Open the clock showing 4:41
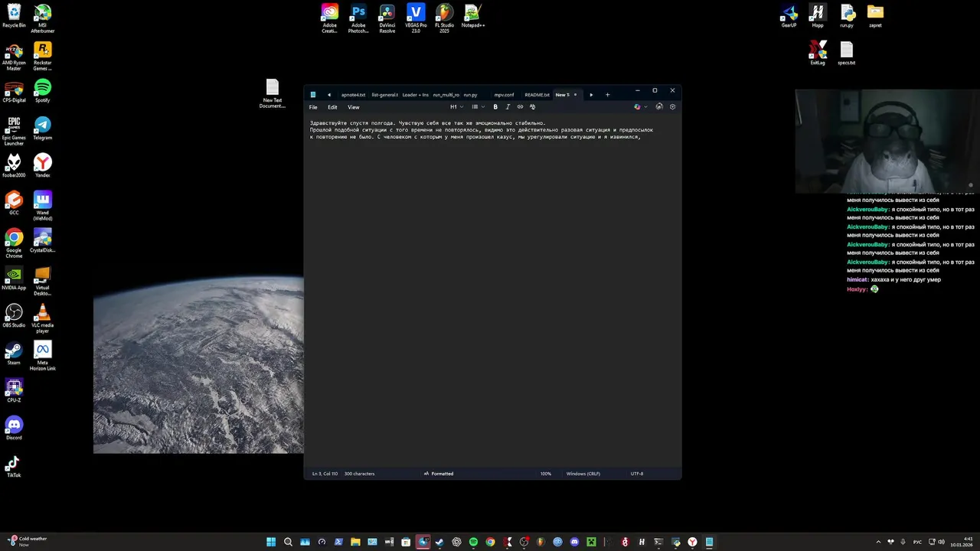This screenshot has width=980, height=551. [962, 542]
